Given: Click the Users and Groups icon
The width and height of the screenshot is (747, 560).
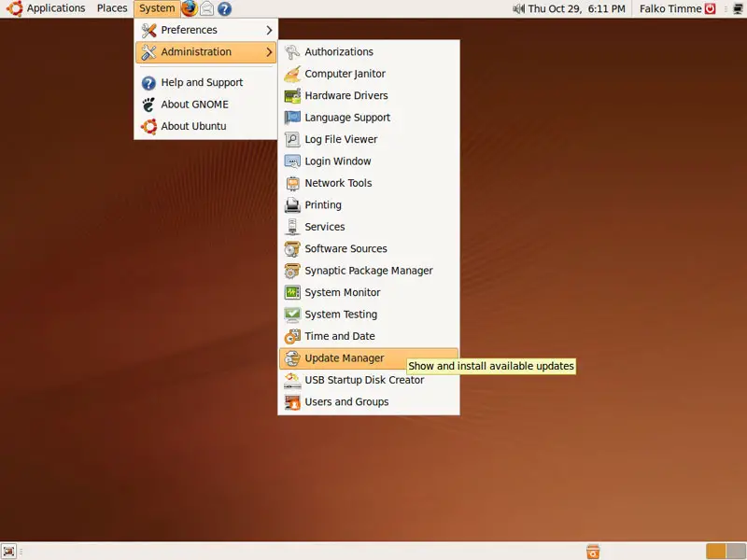Looking at the screenshot, I should (292, 402).
